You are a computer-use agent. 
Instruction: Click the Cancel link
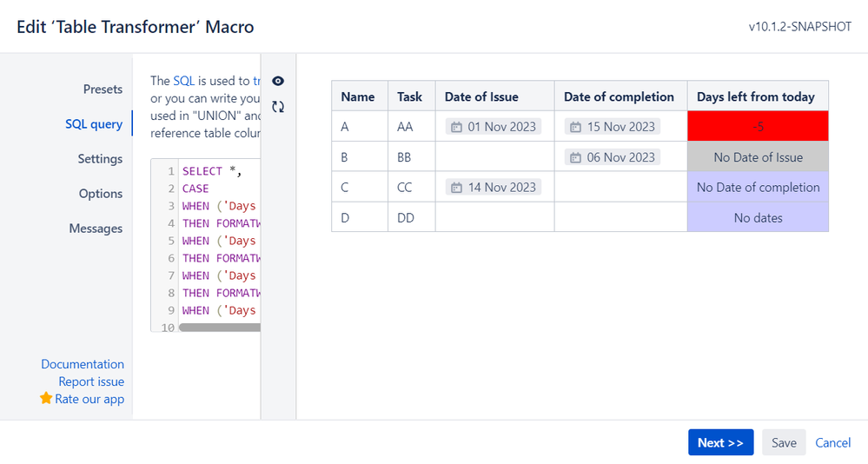(832, 442)
